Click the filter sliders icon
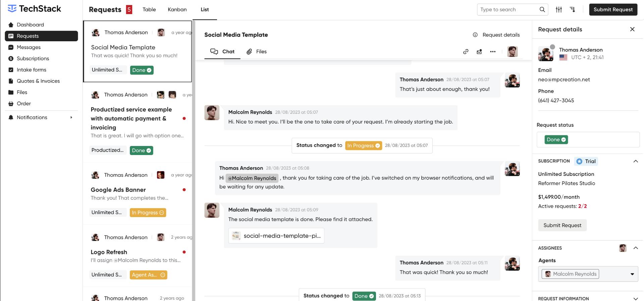644x301 pixels. (x=559, y=9)
